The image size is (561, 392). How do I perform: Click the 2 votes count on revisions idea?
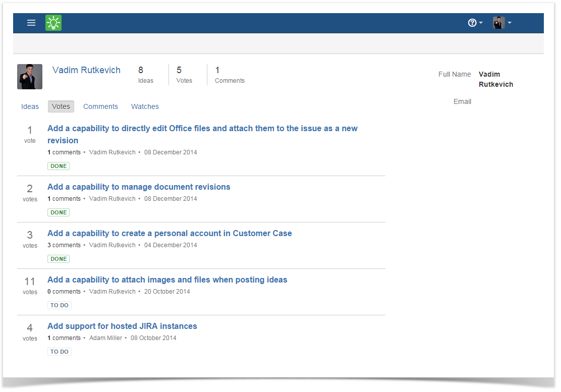[x=30, y=193]
